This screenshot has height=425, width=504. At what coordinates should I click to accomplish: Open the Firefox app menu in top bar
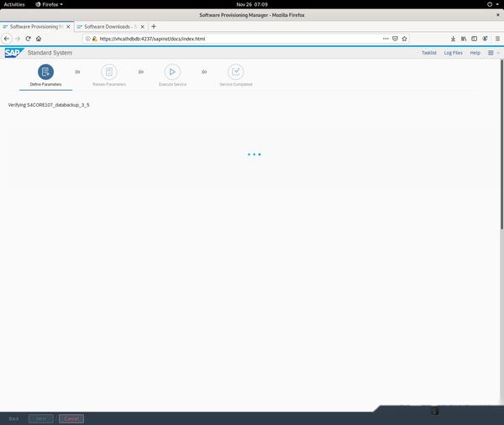point(49,4)
